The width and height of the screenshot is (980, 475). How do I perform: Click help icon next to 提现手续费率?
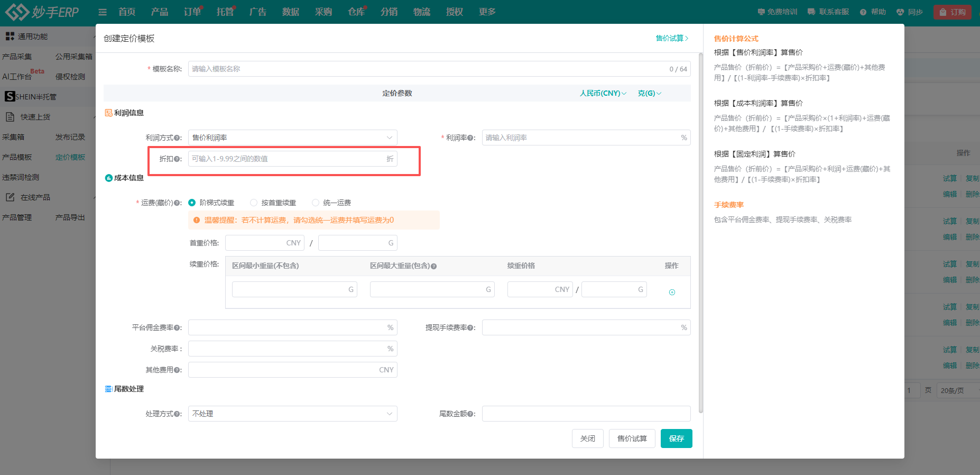[470, 328]
